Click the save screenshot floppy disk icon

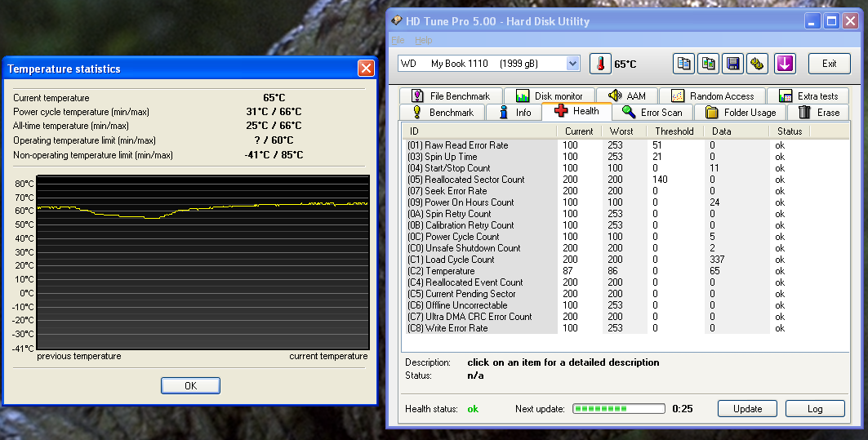coord(733,64)
